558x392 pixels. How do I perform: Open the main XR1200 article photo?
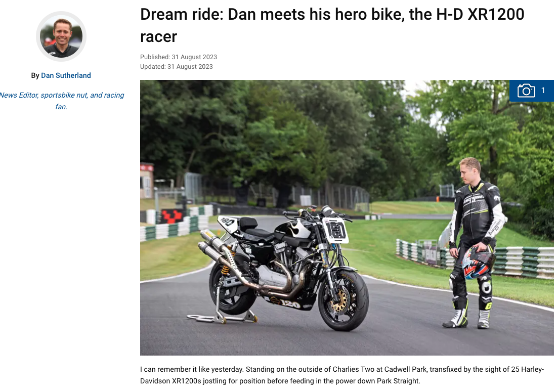tap(347, 217)
